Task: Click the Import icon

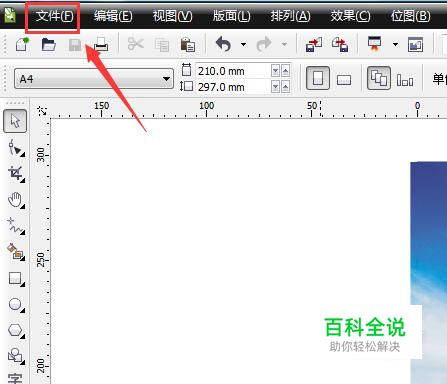Action: [x=314, y=44]
